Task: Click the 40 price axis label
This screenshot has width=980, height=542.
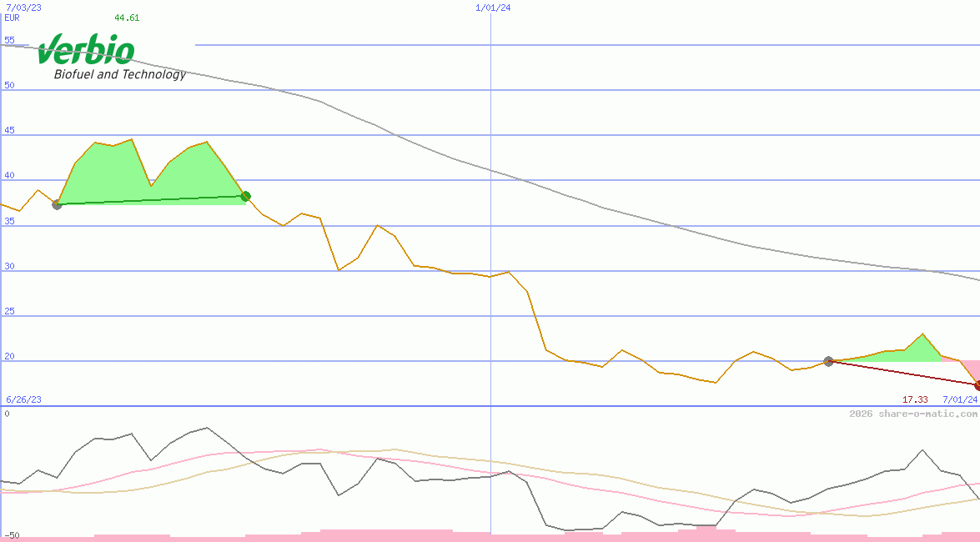Action: [9, 175]
